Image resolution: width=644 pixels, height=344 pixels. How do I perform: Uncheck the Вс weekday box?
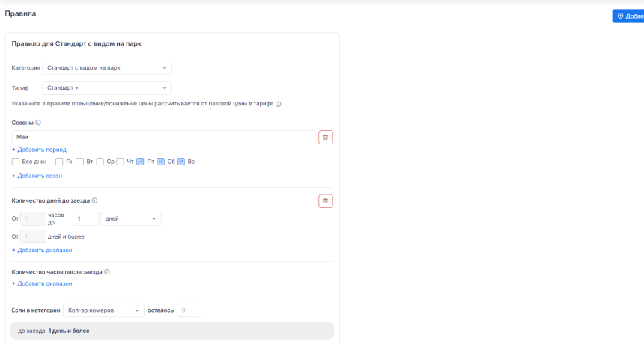[181, 162]
